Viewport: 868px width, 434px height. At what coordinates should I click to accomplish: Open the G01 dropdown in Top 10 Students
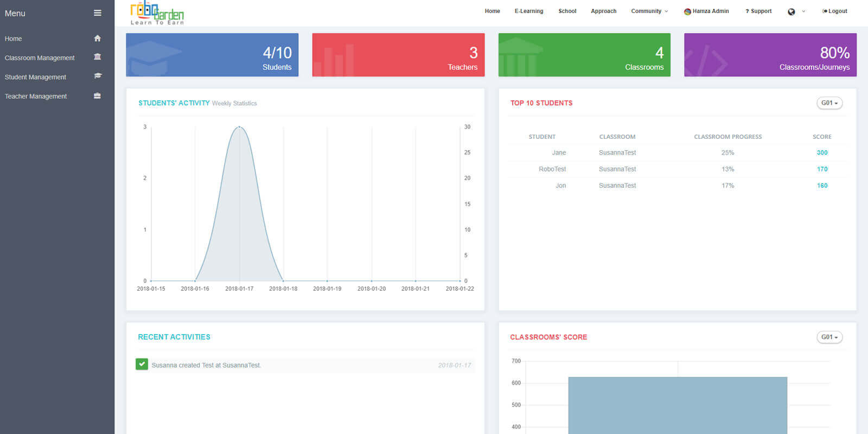click(x=829, y=103)
